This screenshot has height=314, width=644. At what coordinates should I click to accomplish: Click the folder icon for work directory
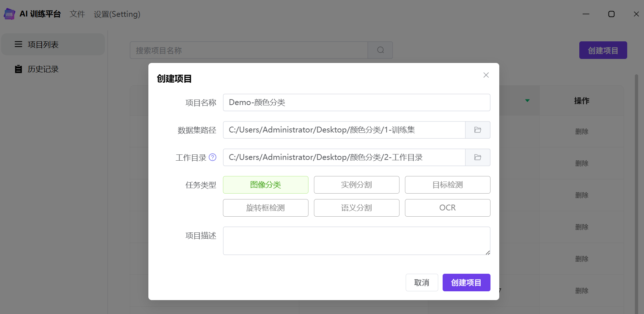coord(477,157)
